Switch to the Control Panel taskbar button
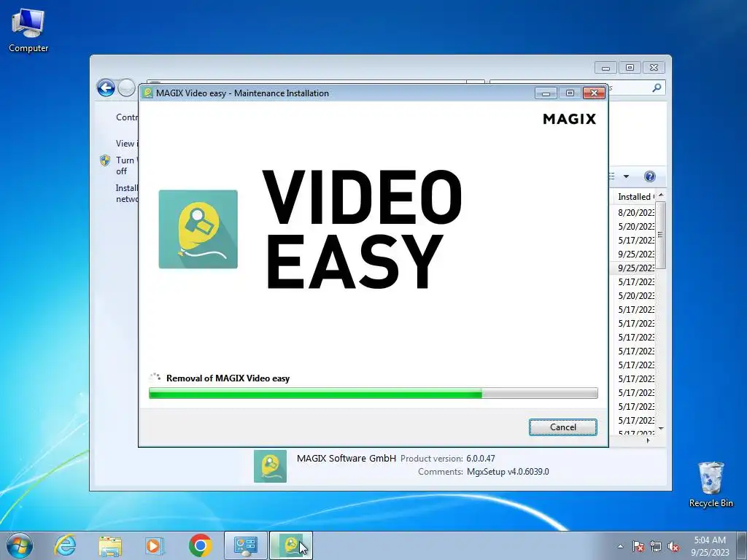 pyautogui.click(x=246, y=545)
